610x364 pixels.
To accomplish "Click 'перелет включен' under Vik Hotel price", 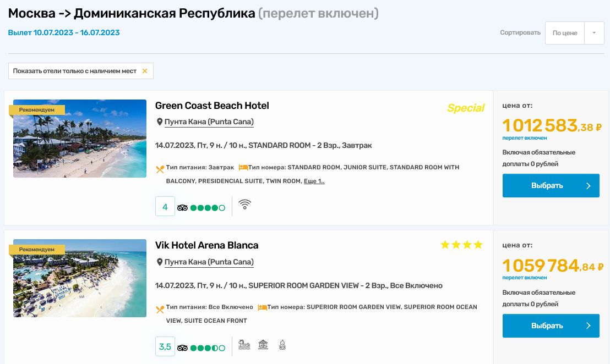I will click(525, 278).
